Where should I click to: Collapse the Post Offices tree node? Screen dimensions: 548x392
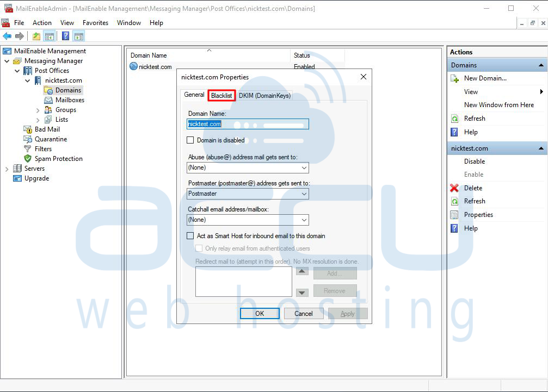(x=17, y=71)
